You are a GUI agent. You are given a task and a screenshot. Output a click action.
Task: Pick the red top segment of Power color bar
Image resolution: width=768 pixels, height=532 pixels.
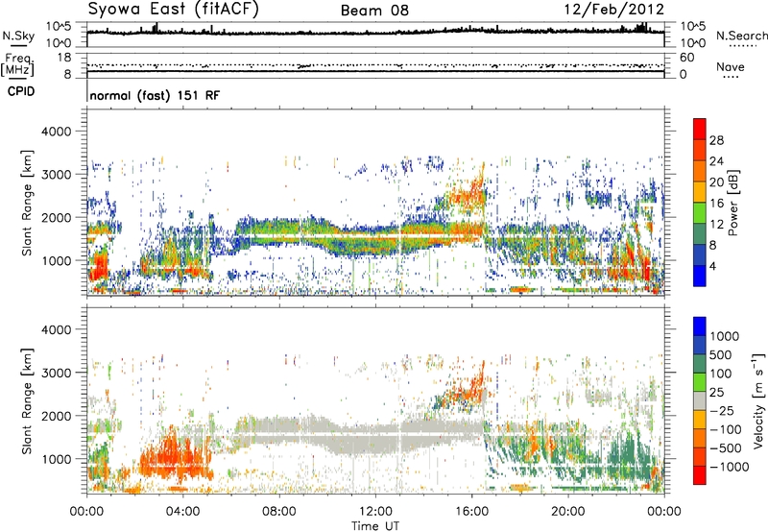pyautogui.click(x=700, y=129)
